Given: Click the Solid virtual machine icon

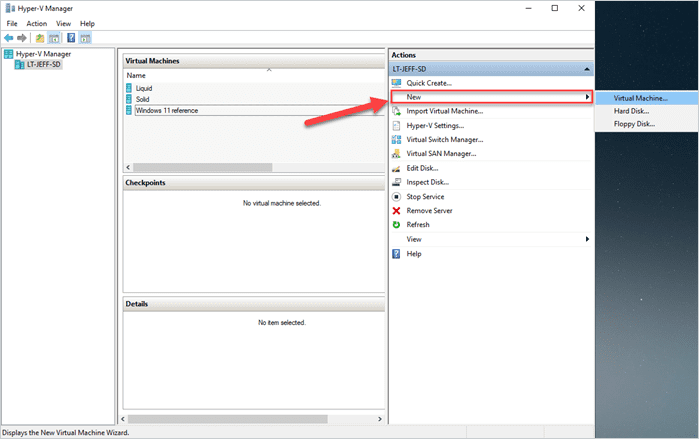Looking at the screenshot, I should [129, 99].
